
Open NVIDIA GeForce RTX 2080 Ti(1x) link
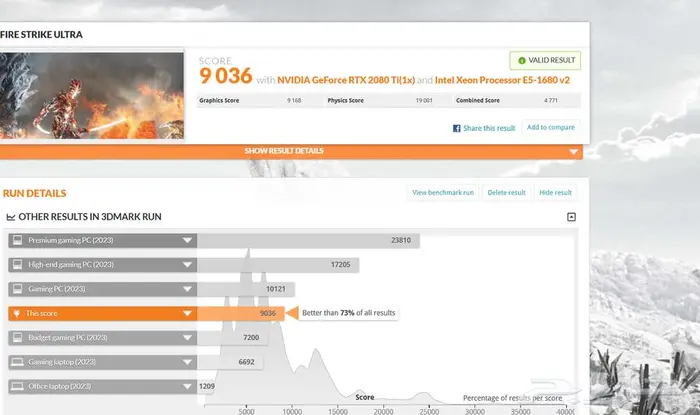346,80
